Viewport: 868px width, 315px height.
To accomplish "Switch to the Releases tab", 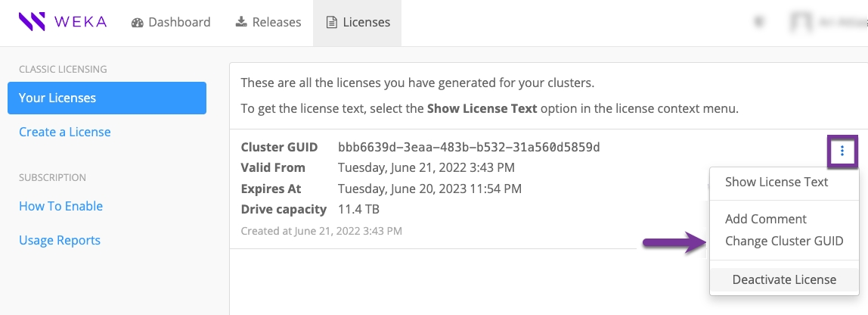I will (x=268, y=23).
